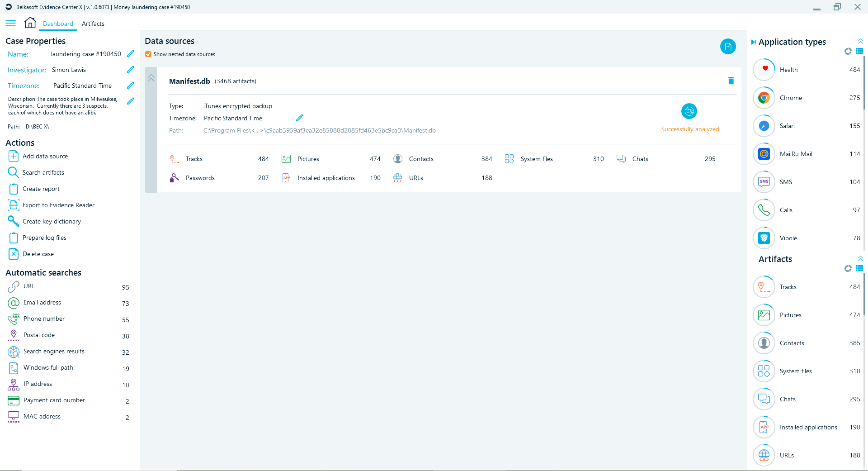868x471 pixels.
Task: Open Tracks artifacts in Manifest.db card
Action: (x=219, y=159)
